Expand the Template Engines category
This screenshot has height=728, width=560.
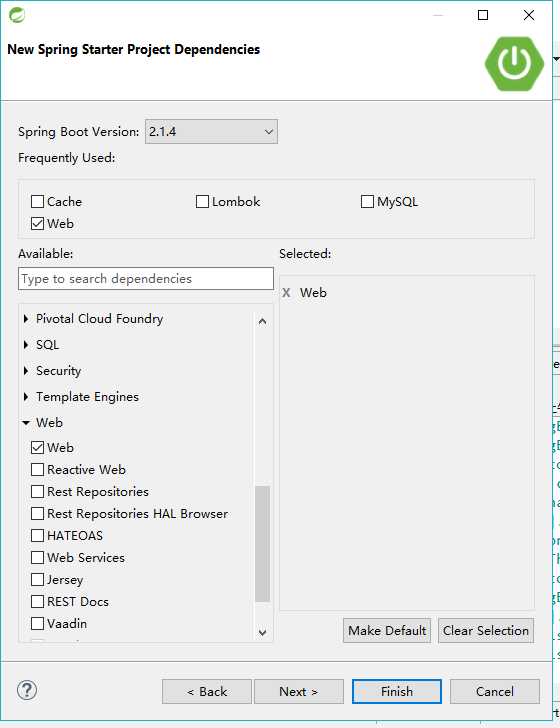(x=26, y=397)
